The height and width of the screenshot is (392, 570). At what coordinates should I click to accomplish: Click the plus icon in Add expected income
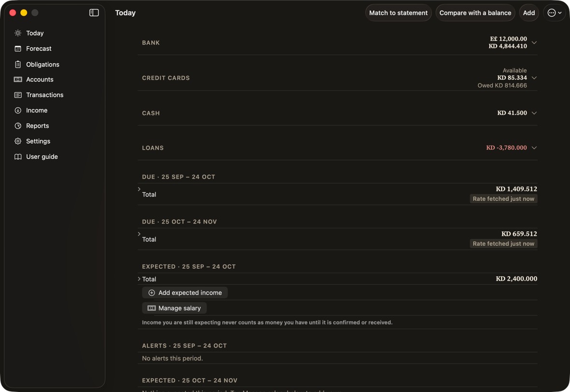click(x=152, y=293)
